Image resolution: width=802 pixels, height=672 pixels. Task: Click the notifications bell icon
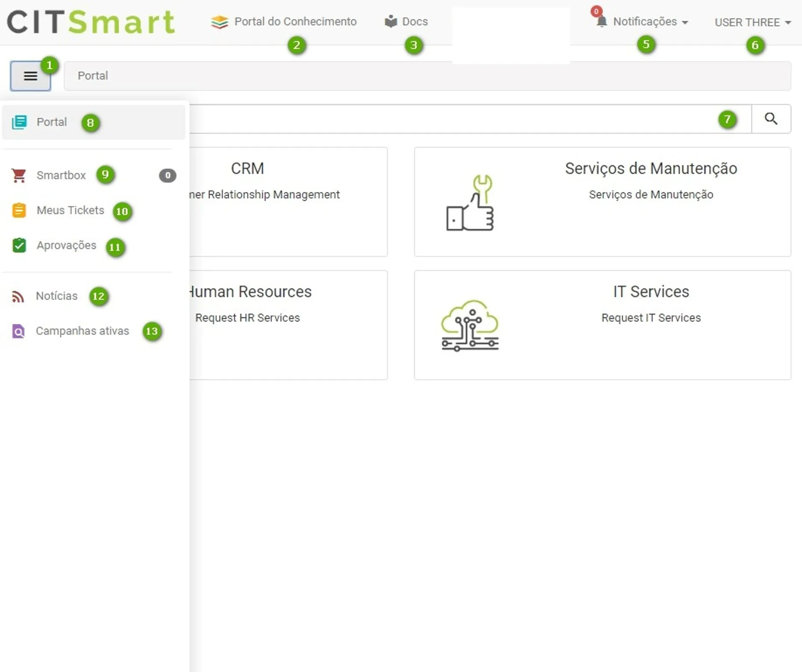(602, 22)
